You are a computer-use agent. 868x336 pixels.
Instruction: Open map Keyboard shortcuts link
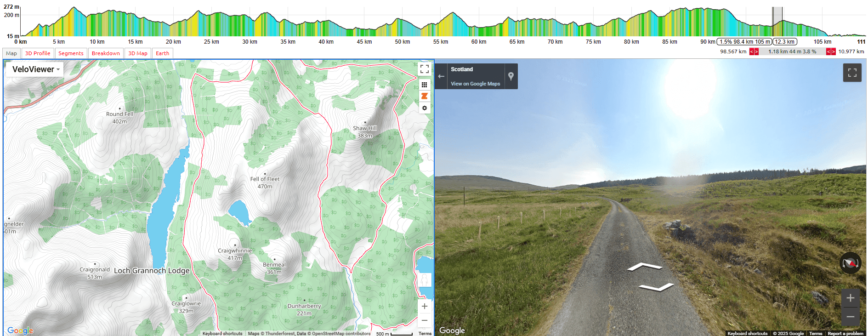(222, 333)
